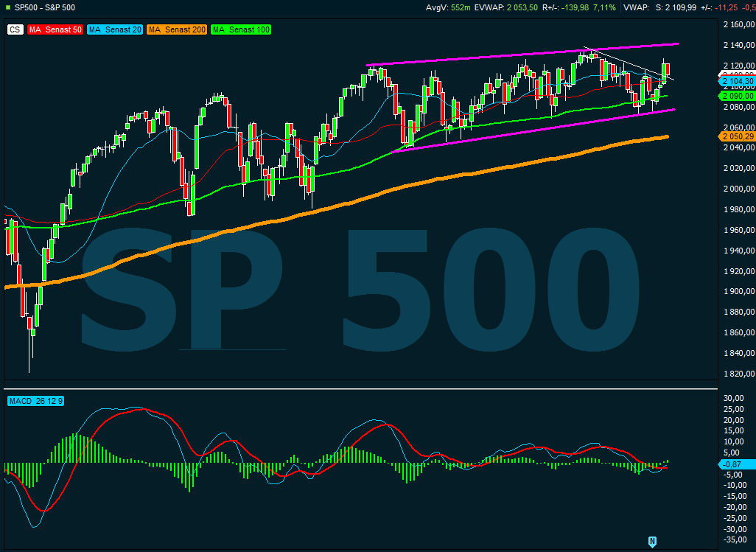Click the N news marker on the time axis

[x=652, y=542]
